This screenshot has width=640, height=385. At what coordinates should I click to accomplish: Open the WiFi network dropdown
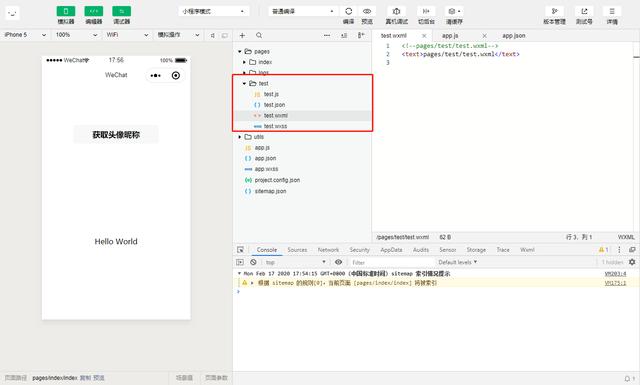127,35
